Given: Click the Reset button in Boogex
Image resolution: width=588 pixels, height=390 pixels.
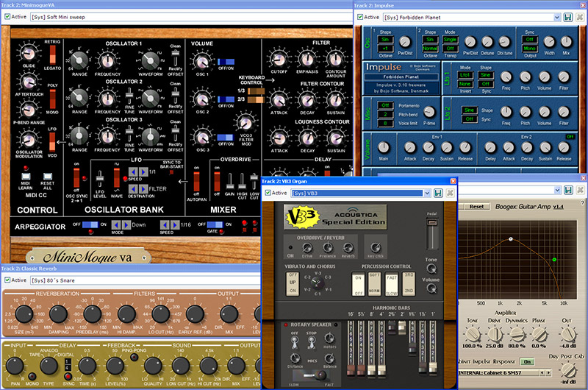Looking at the screenshot, I should 476,207.
